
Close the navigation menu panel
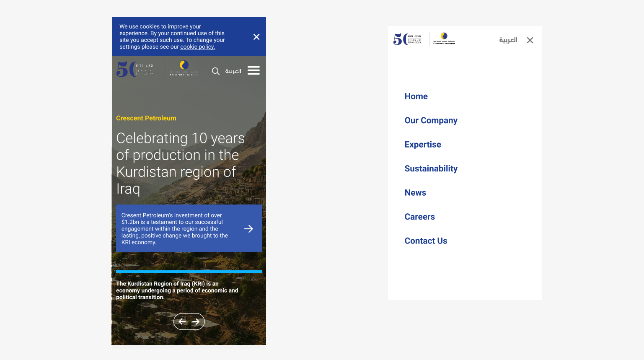530,40
